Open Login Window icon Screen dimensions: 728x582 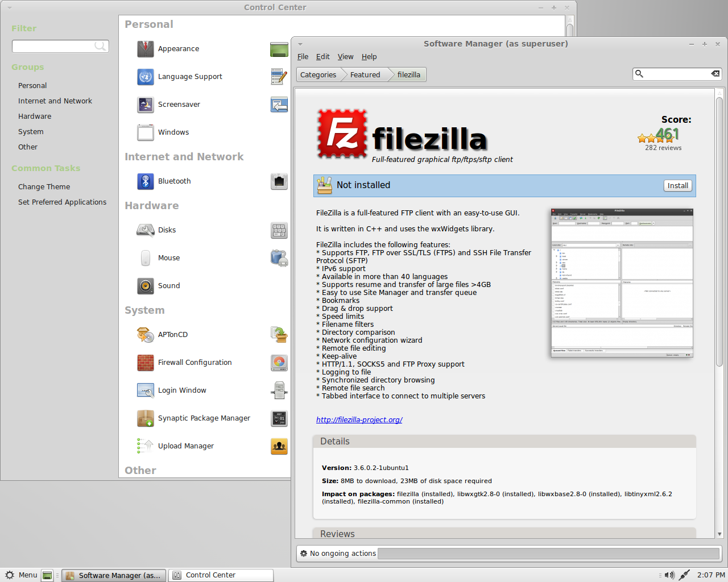coord(146,390)
